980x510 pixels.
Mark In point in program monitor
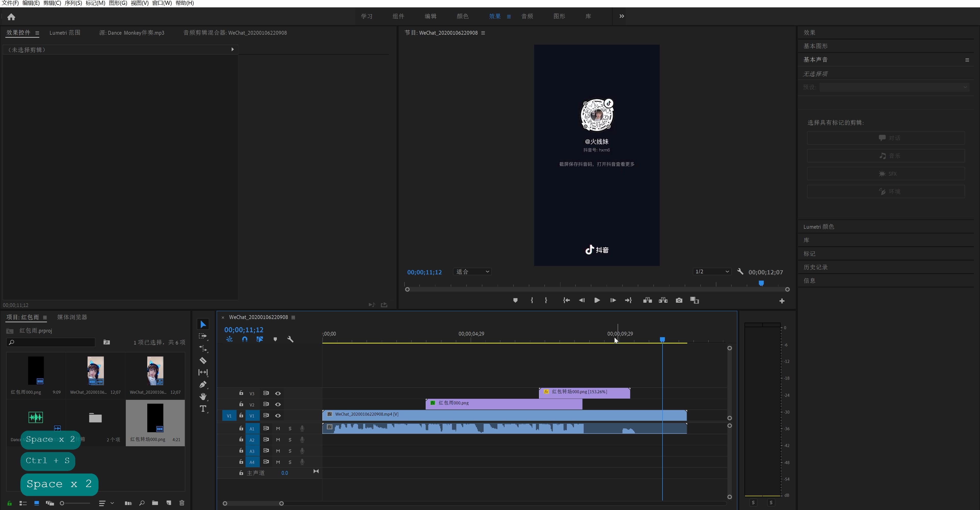point(531,300)
